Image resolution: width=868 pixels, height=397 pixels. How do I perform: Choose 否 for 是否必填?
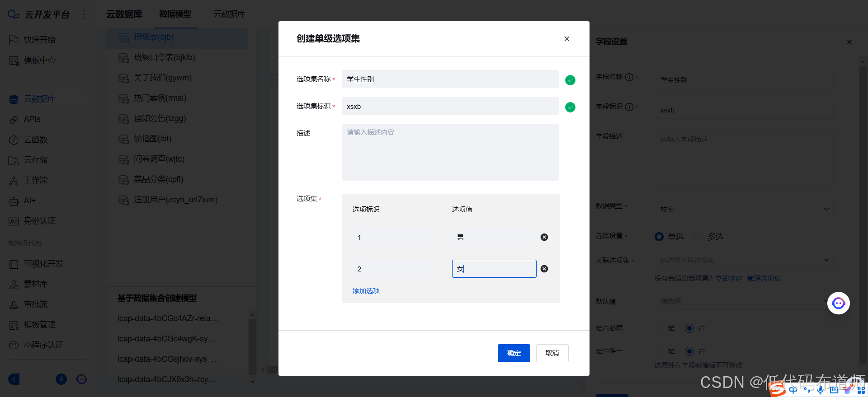pos(689,328)
